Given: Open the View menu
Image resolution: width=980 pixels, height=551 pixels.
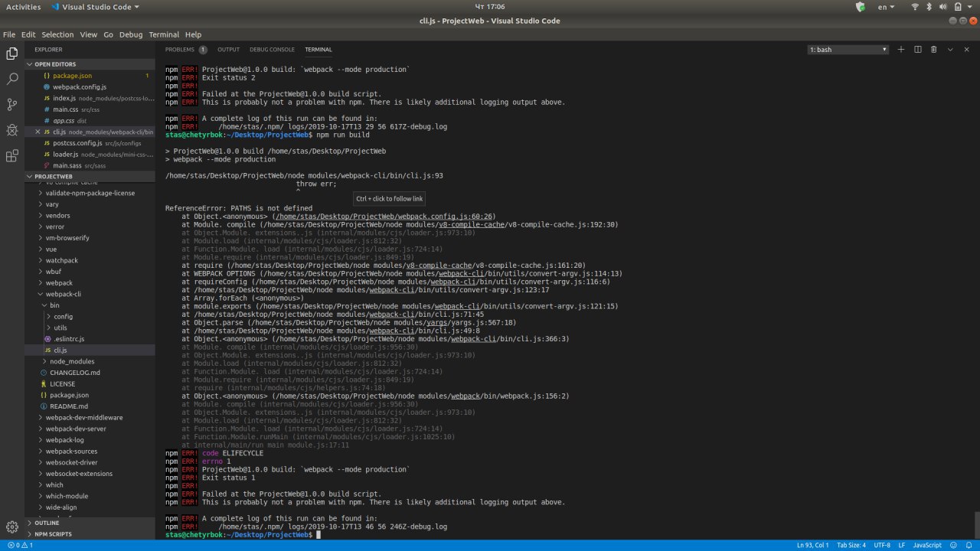Looking at the screenshot, I should 89,34.
